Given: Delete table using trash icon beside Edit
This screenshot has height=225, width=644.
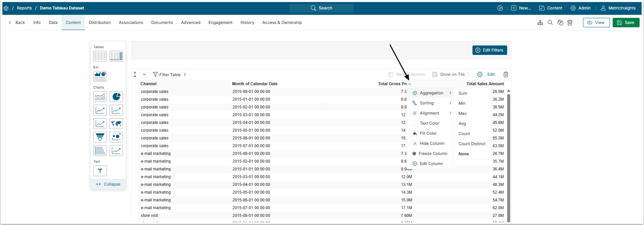Looking at the screenshot, I should pyautogui.click(x=506, y=74).
